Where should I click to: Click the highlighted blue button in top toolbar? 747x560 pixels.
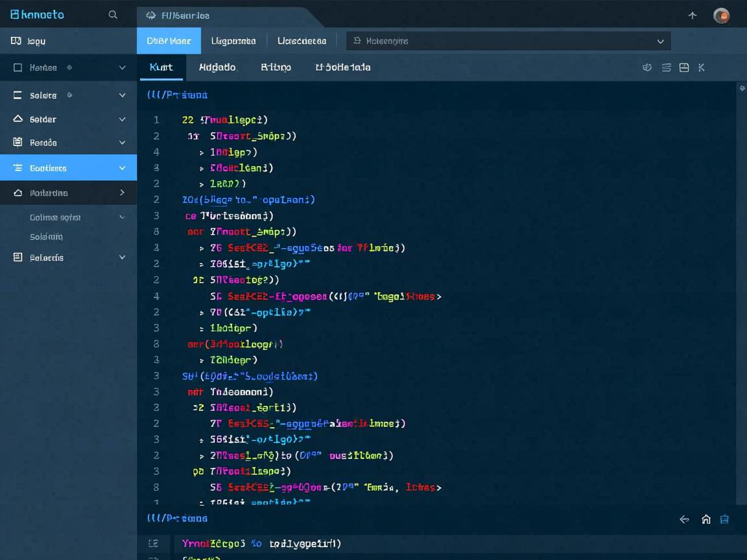pos(169,41)
